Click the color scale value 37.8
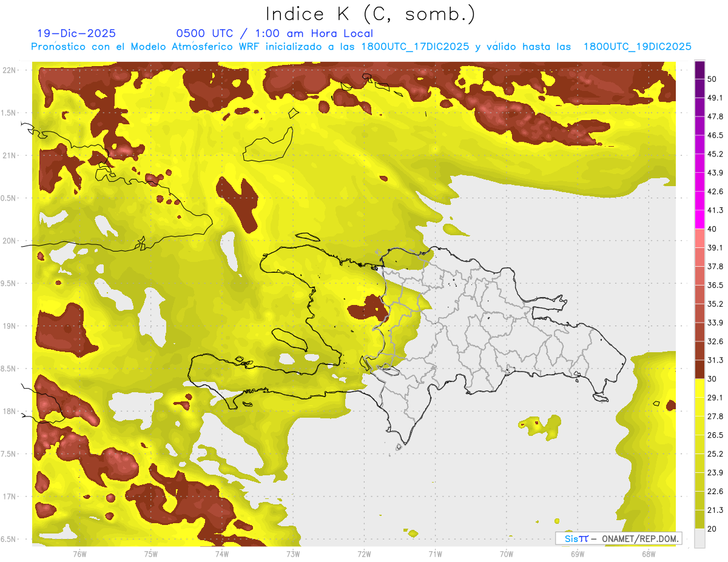Image resolution: width=728 pixels, height=562 pixels. (x=715, y=266)
